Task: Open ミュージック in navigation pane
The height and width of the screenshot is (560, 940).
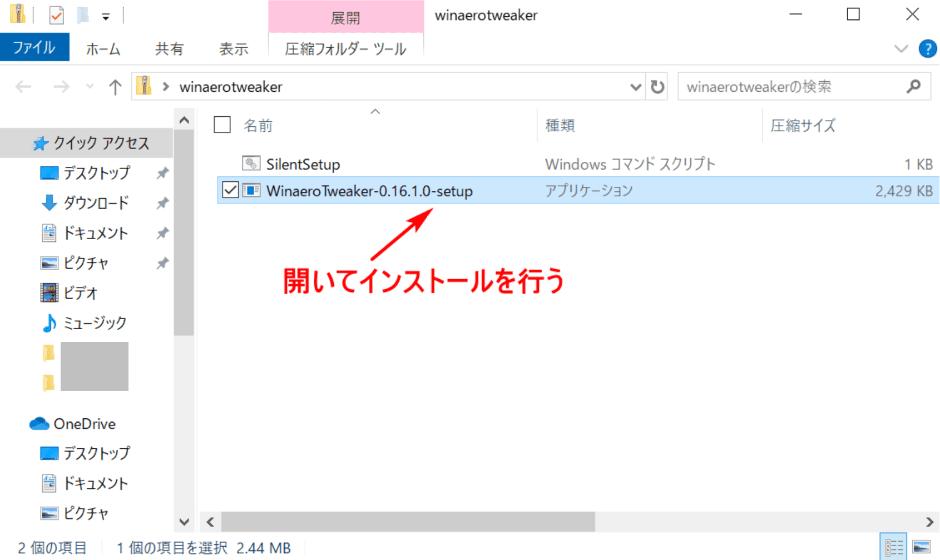Action: [95, 323]
